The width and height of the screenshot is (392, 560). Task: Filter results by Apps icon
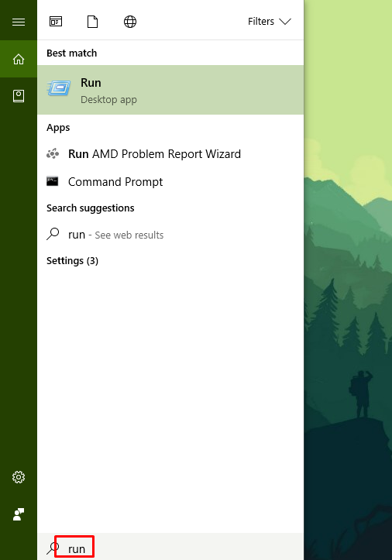(x=56, y=22)
